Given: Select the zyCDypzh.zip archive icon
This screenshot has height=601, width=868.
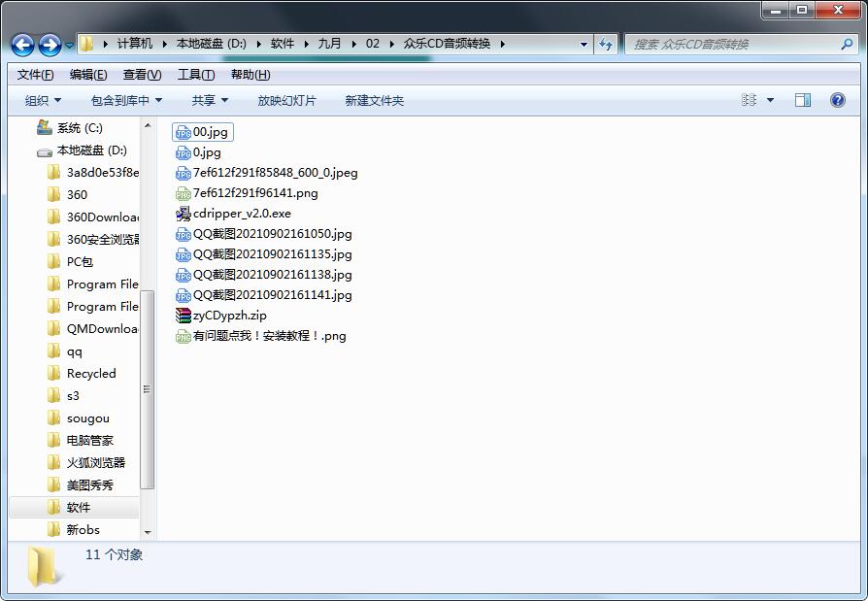Looking at the screenshot, I should 184,316.
